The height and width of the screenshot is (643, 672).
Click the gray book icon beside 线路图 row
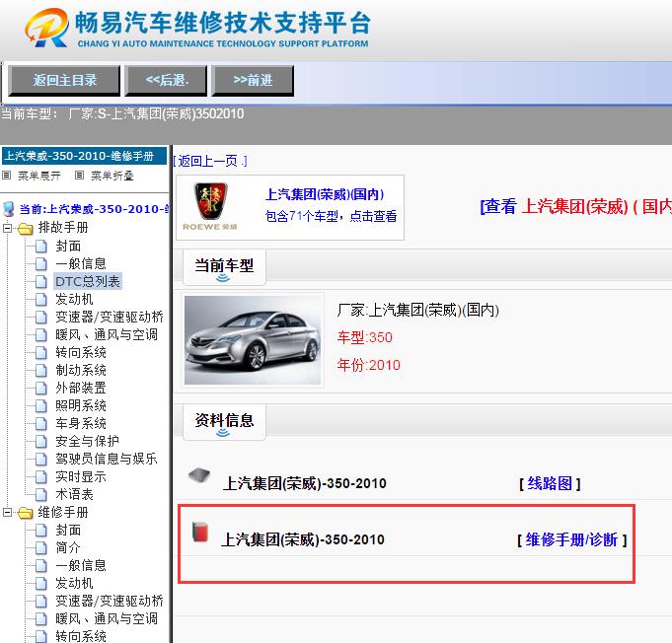[x=199, y=475]
